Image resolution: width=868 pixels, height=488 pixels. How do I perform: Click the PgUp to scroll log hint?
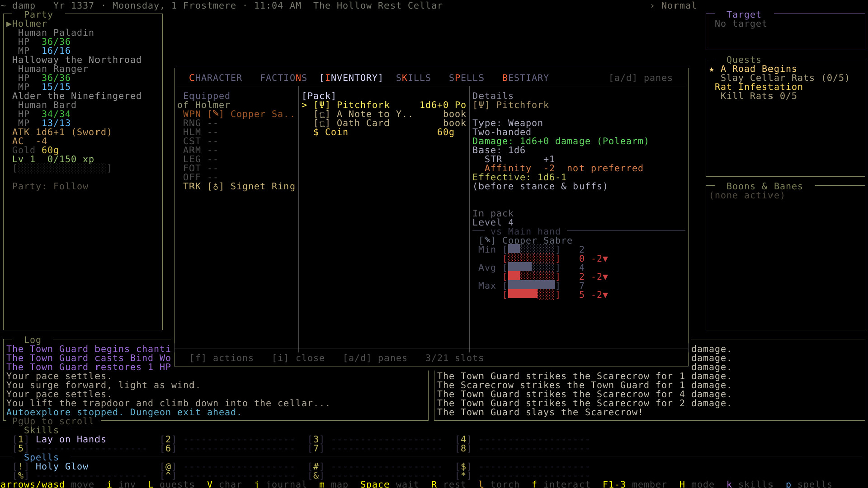click(x=53, y=421)
